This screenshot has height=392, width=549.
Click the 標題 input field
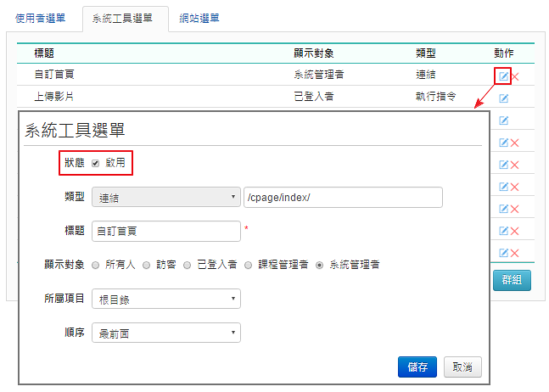[166, 231]
